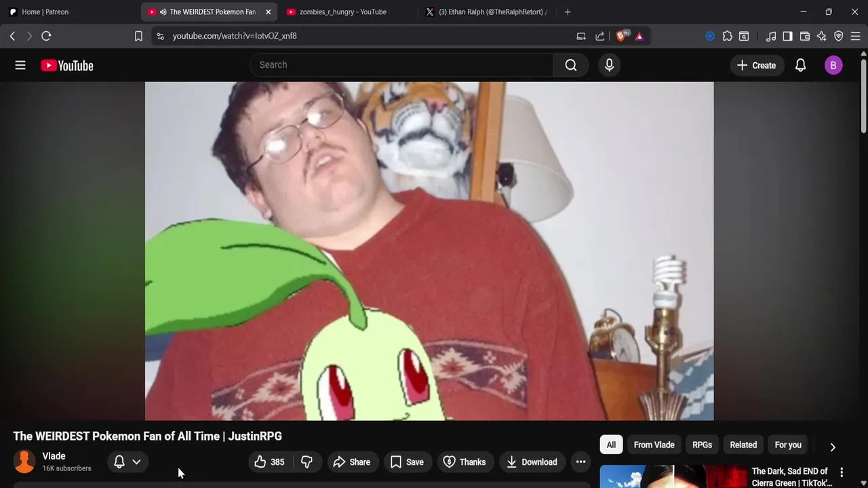Click the Share button
Viewport: 868px width, 488px height.
(351, 462)
